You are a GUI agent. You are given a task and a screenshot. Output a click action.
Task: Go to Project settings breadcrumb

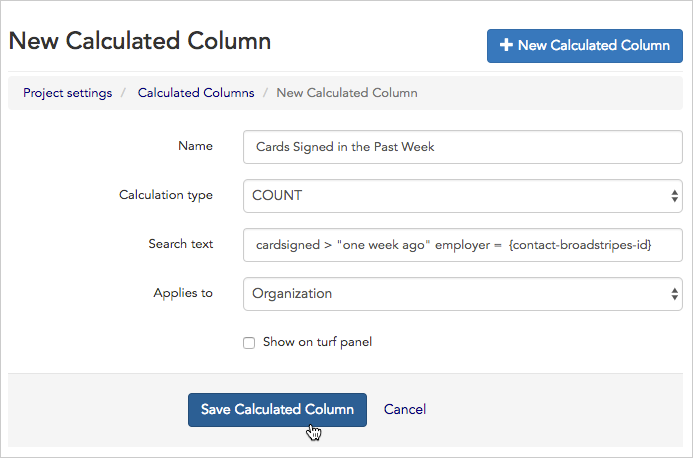click(x=67, y=93)
